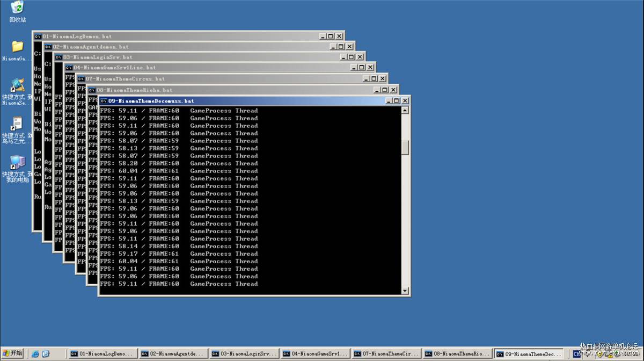Screen dimensions: 644x361
Task: Click scroll-down arrow in 09-NiaomaThemeDecomuss console
Action: [405, 291]
